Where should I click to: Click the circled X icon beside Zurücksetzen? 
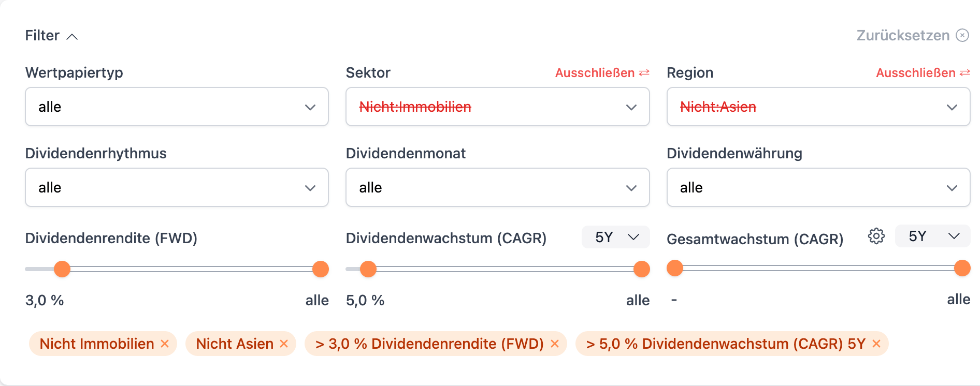tap(963, 35)
